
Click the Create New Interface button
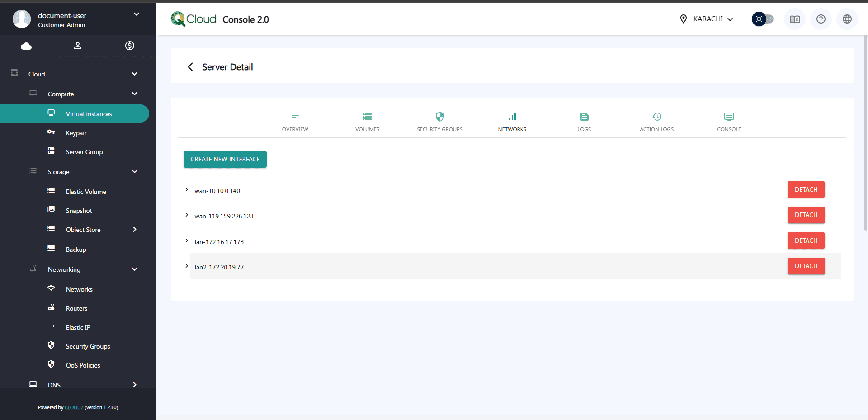[x=225, y=159]
